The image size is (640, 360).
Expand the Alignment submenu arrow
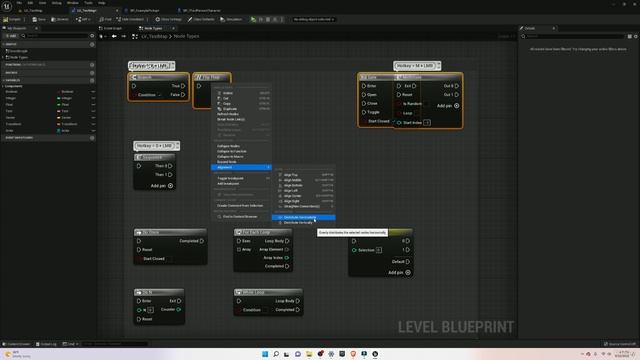click(x=268, y=167)
